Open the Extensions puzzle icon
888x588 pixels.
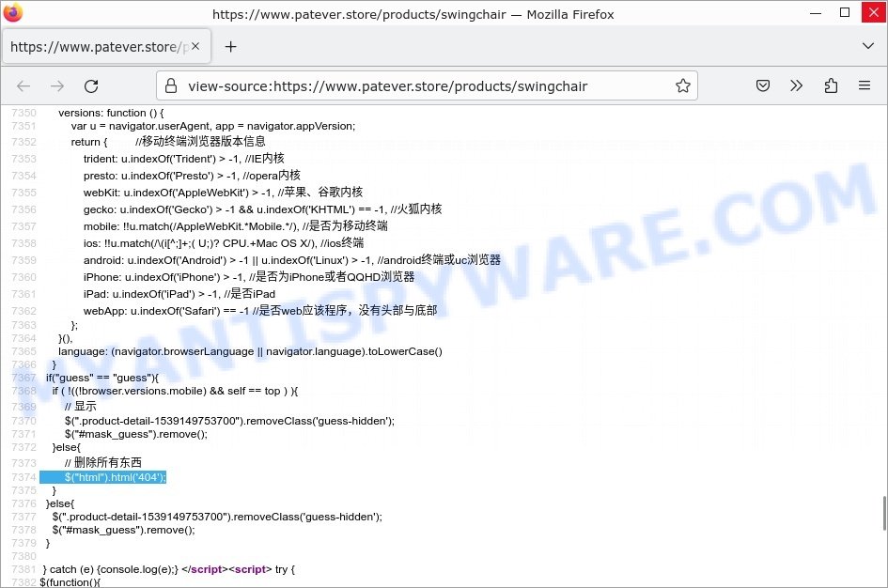(x=831, y=86)
